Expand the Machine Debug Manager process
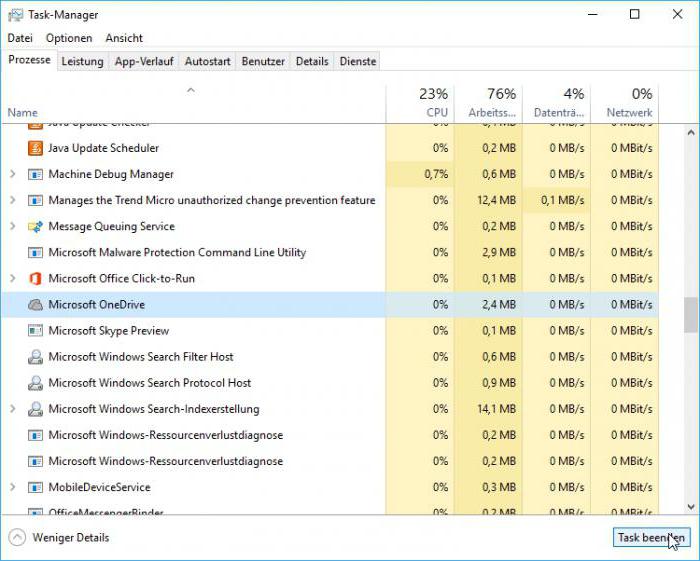Viewport: 700px width, 561px height. (13, 174)
